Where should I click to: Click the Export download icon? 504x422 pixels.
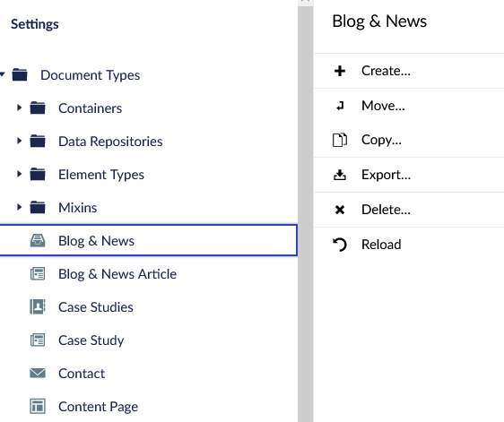click(340, 175)
